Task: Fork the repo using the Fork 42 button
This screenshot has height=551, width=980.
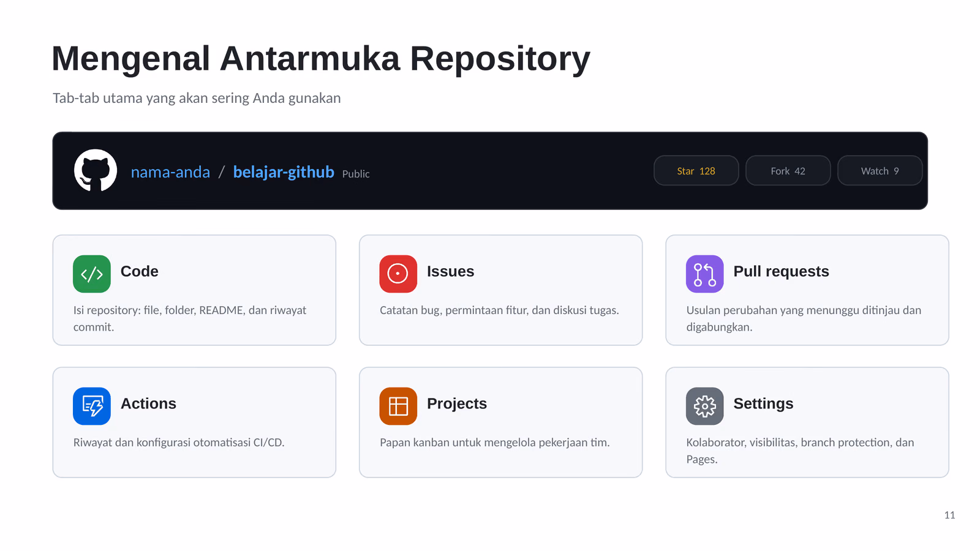Action: [x=788, y=170]
